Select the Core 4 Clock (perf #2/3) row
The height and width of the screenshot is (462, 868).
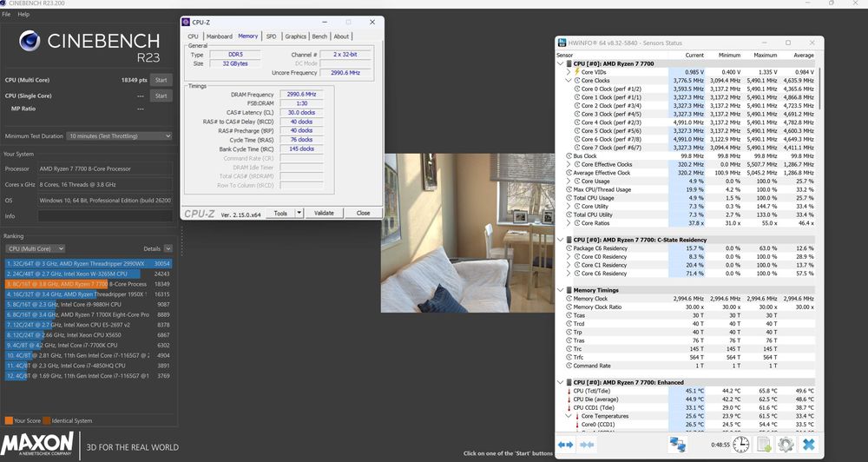click(x=687, y=122)
